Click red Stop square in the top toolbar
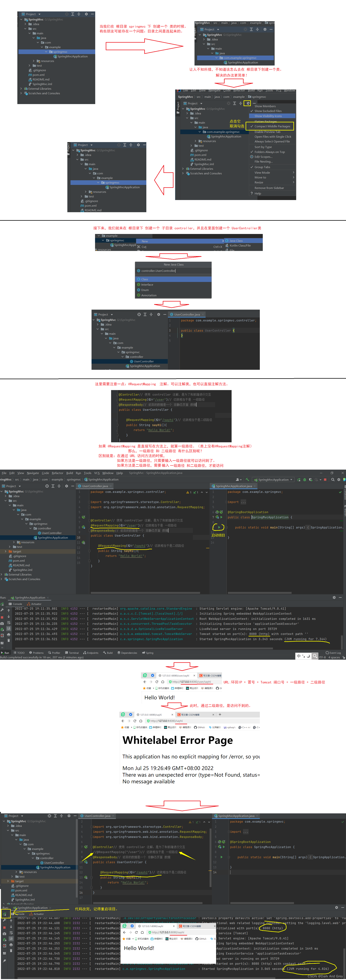The width and height of the screenshot is (346, 980). (x=325, y=479)
